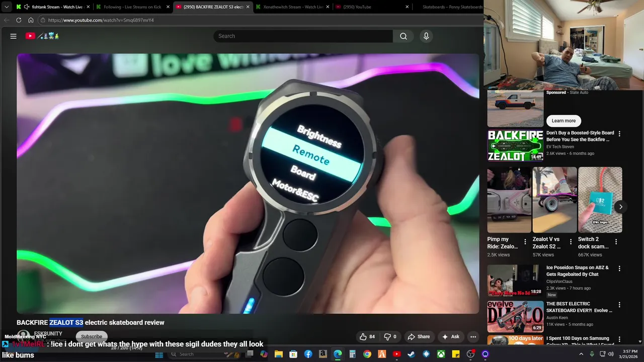Open options for Ice Poseidon Snaps video
Image resolution: width=644 pixels, height=362 pixels.
pyautogui.click(x=619, y=268)
